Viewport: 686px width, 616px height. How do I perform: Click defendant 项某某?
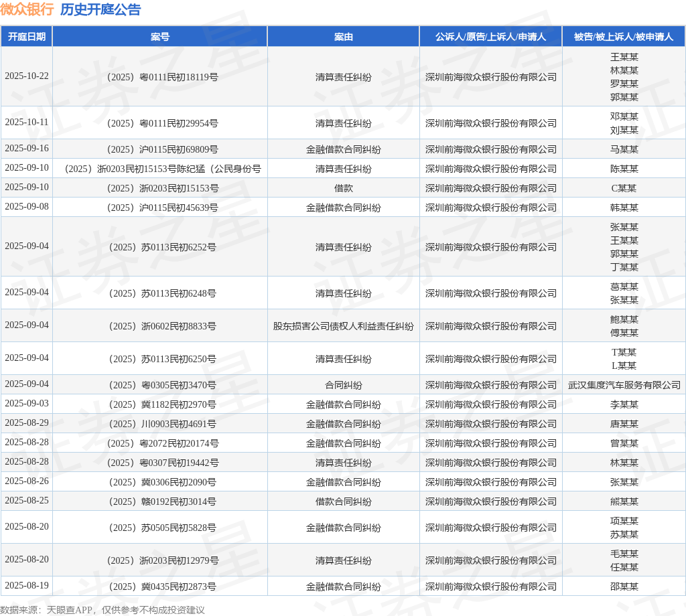click(x=624, y=521)
